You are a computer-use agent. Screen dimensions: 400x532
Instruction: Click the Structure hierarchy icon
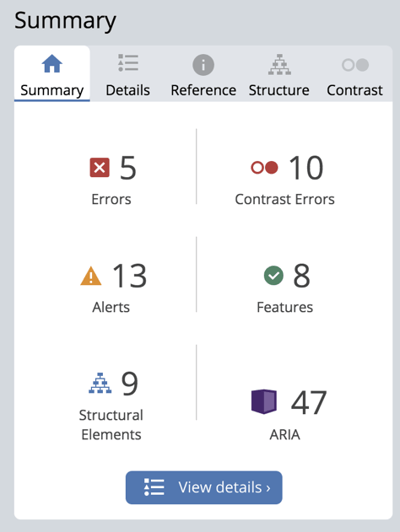[x=280, y=64]
